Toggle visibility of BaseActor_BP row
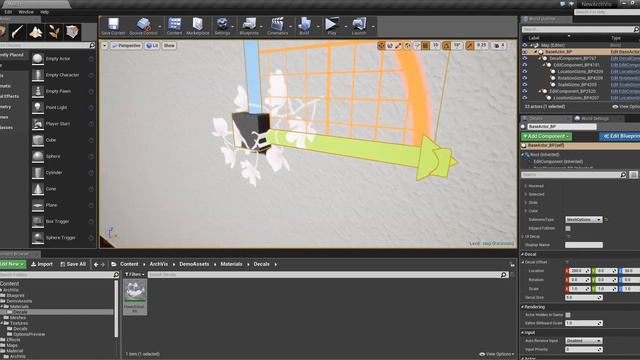Viewport: 640px width, 360px height. point(524,52)
